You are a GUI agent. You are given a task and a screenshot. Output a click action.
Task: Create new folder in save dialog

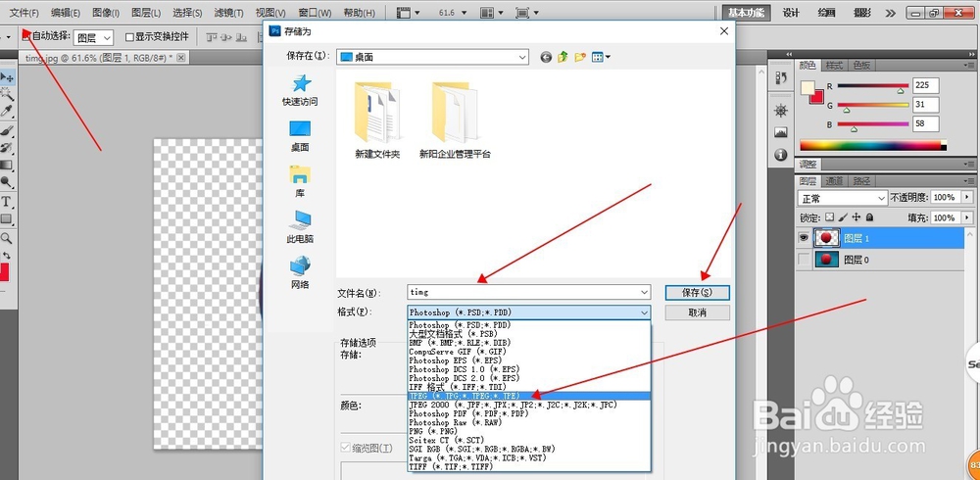pyautogui.click(x=580, y=58)
